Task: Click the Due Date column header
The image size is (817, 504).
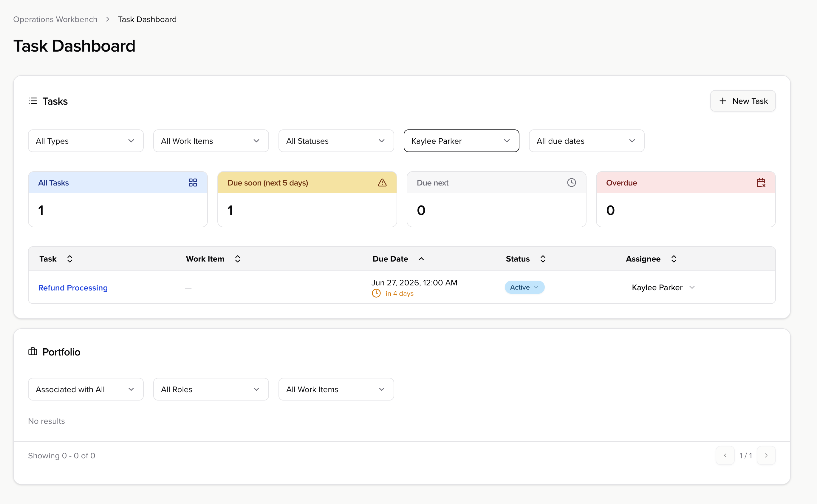Action: 390,259
